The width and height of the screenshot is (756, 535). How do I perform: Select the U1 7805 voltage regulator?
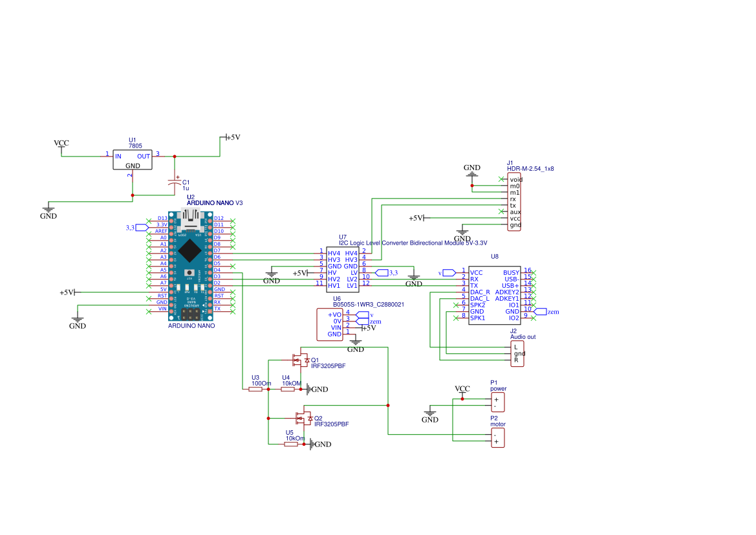click(x=133, y=160)
